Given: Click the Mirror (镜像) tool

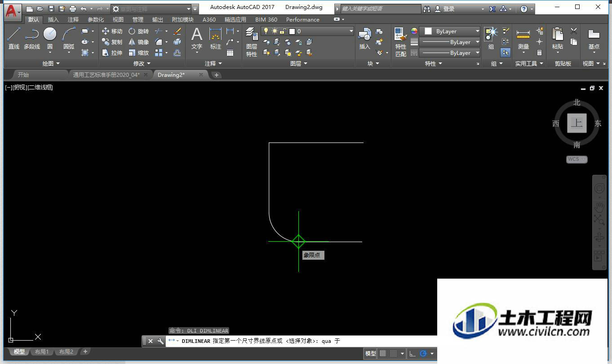Looking at the screenshot, I should tap(138, 42).
